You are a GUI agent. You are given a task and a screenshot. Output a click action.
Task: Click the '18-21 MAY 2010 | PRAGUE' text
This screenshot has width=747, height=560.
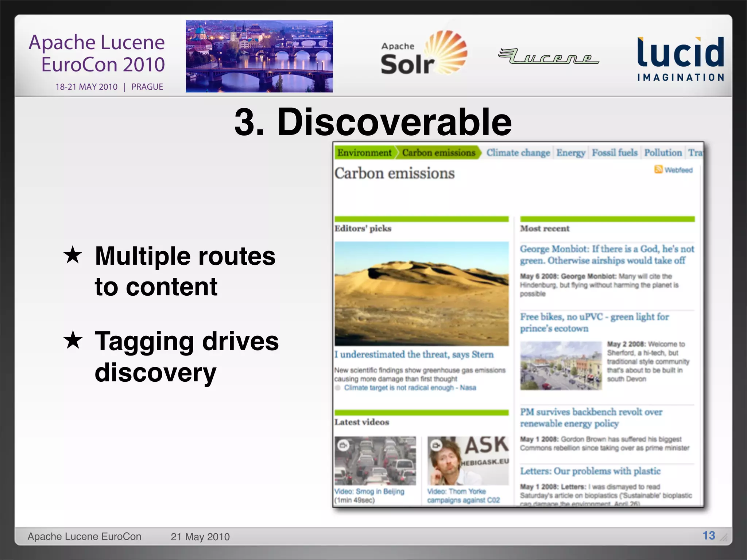[109, 87]
